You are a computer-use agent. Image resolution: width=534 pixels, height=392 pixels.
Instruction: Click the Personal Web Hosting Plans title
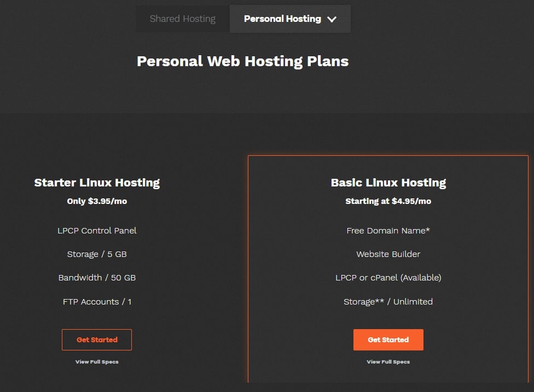pos(242,62)
